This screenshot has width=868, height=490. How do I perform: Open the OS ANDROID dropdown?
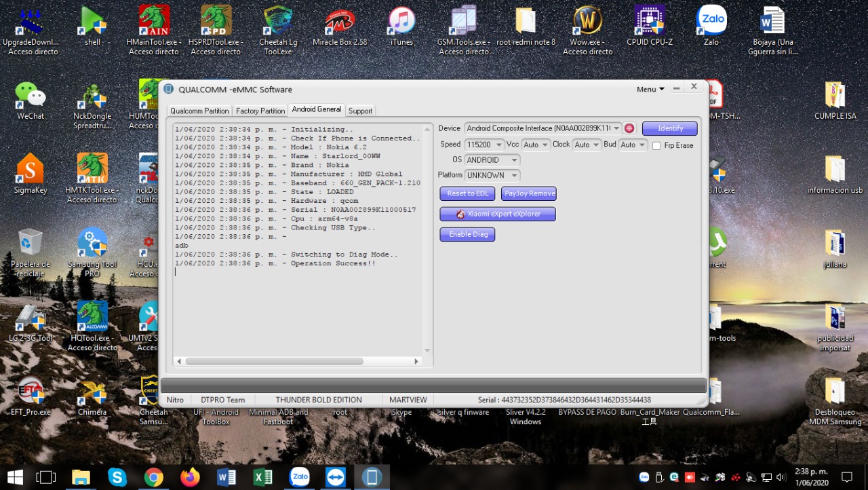[492, 160]
